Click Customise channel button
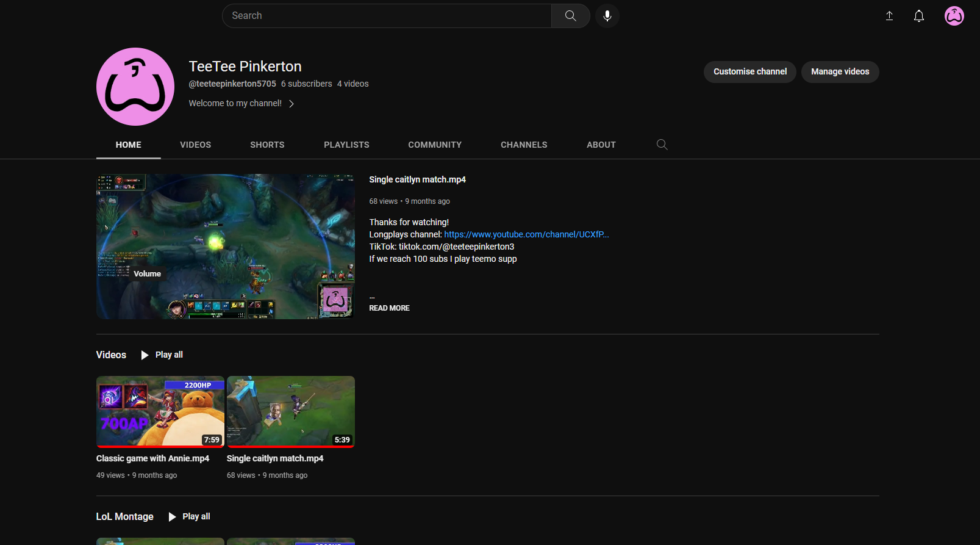Image resolution: width=980 pixels, height=545 pixels. (750, 72)
